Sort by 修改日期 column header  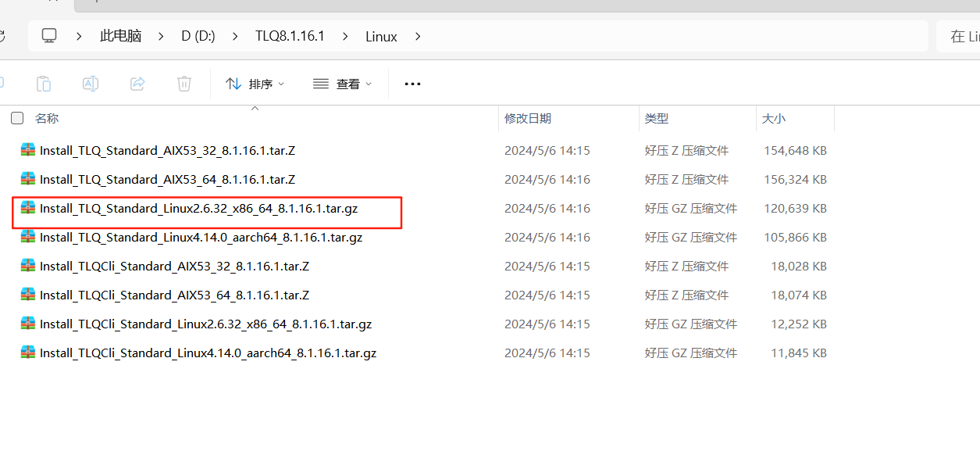[528, 118]
